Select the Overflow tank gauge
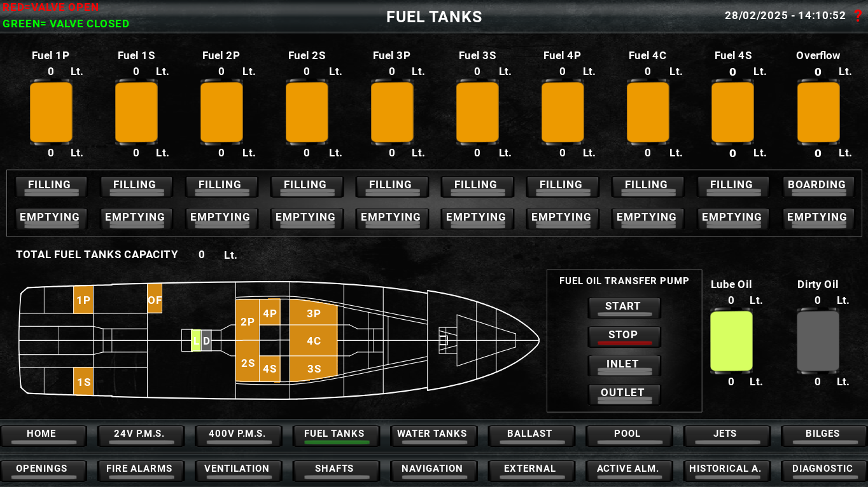868x487 pixels. click(818, 112)
